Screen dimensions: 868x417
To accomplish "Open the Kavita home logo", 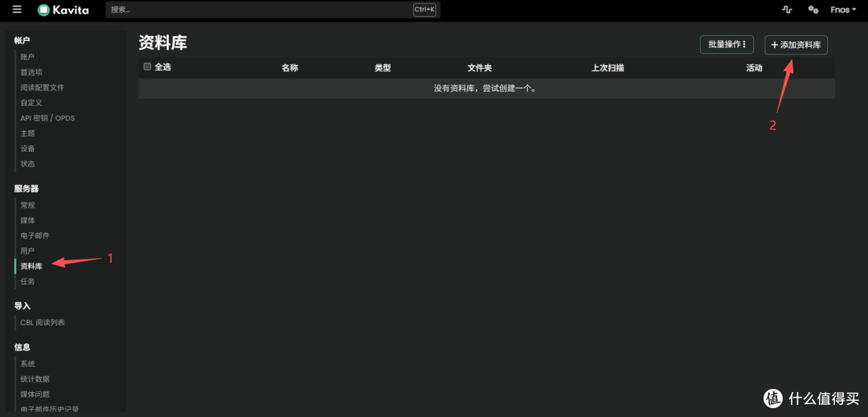I will click(x=63, y=10).
